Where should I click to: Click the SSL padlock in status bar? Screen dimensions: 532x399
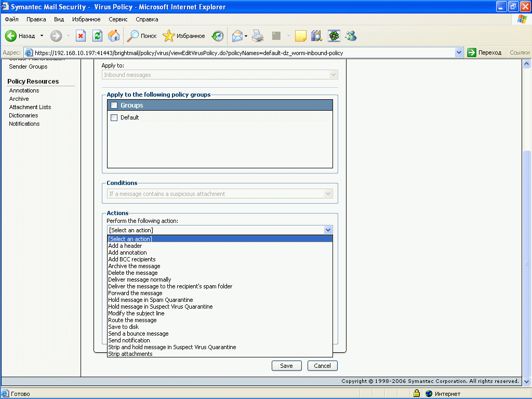click(417, 394)
